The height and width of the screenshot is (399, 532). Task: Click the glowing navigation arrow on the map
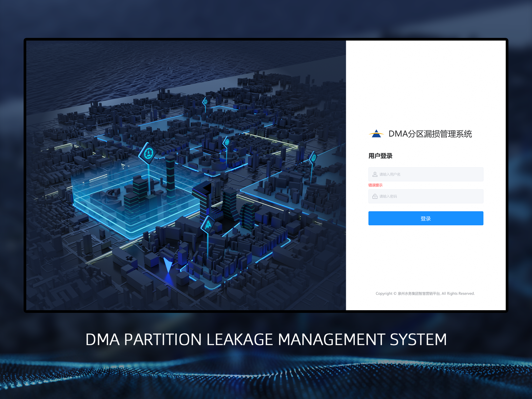click(x=168, y=264)
